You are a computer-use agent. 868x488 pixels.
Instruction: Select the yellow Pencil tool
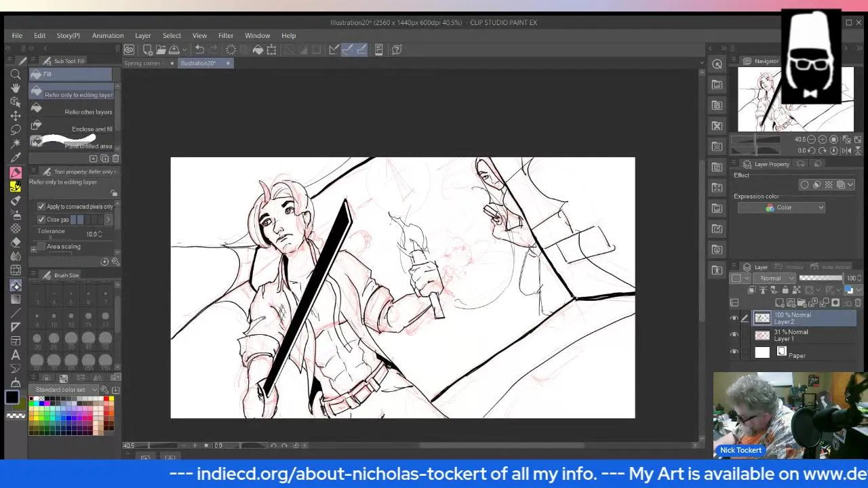pos(16,186)
